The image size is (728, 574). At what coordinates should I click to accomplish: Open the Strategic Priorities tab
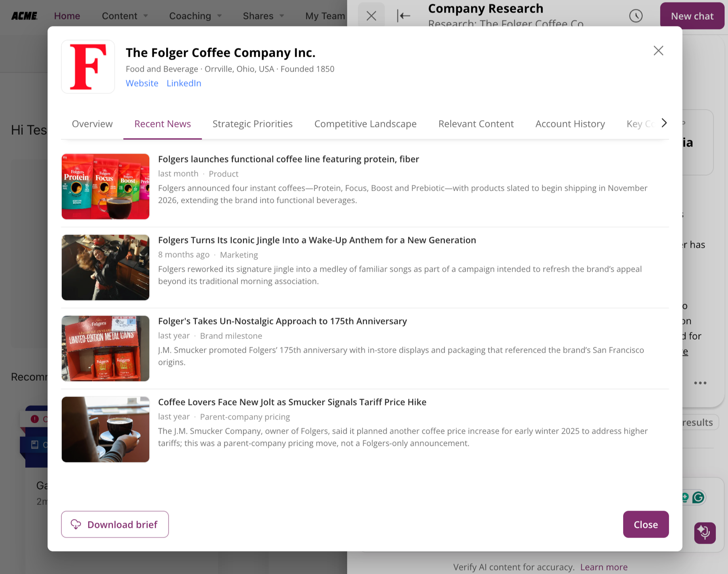point(252,124)
